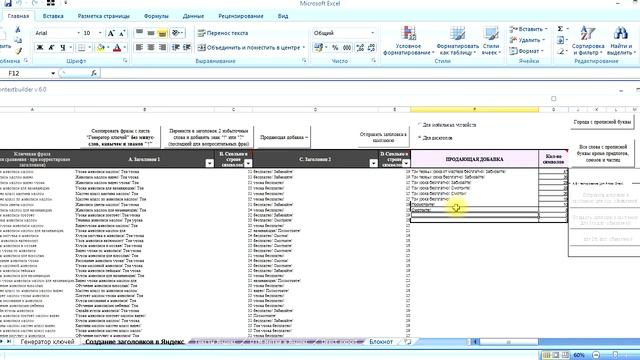Open filter dropdown for 'С. Заголовок 2' column
Image resolution: width=640 pixels, height=360 pixels.
coord(373,163)
